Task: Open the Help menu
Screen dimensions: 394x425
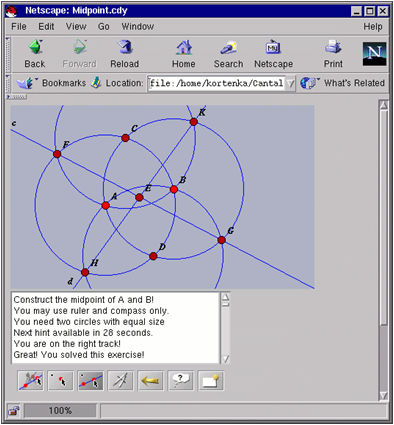Action: [373, 27]
